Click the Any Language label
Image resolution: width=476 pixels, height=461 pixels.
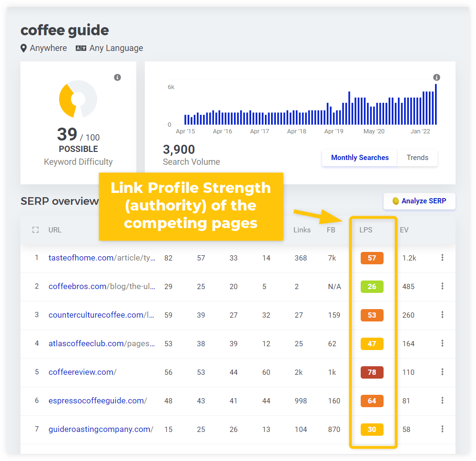[x=116, y=48]
